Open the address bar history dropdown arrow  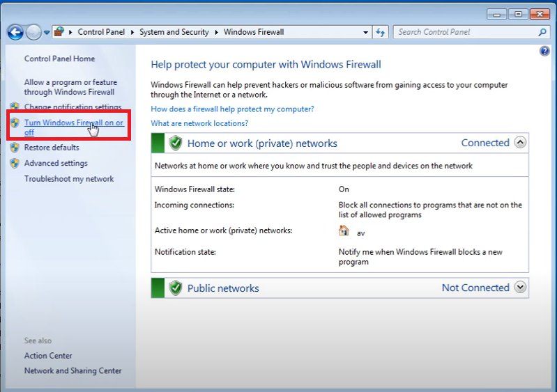[366, 32]
